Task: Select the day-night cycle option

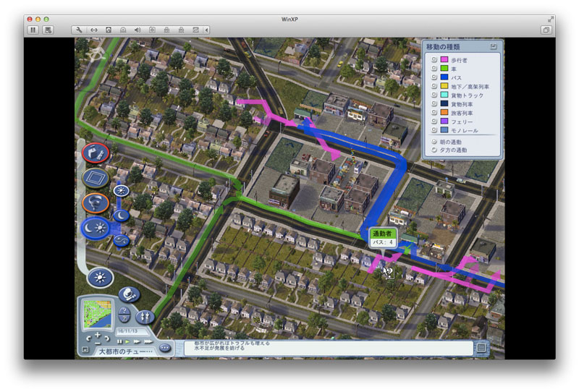Action: click(x=121, y=241)
